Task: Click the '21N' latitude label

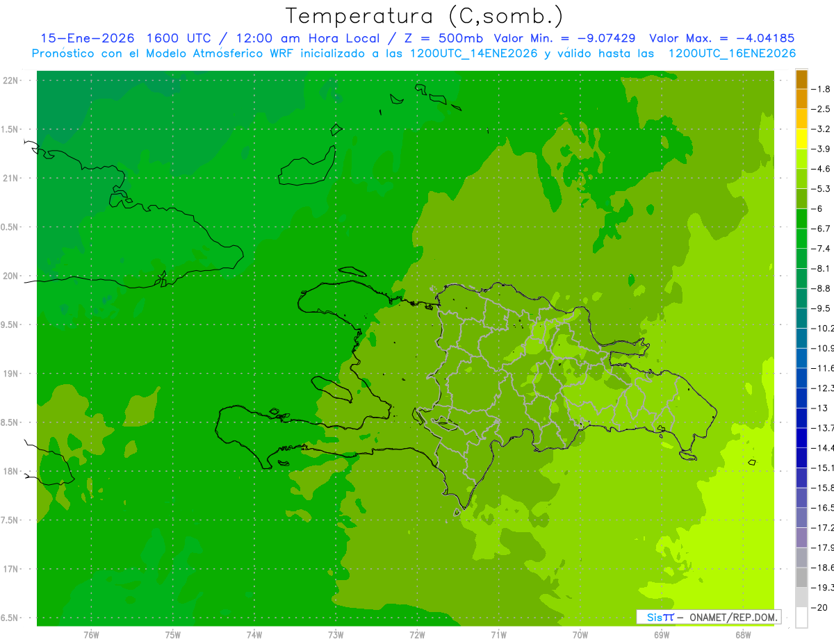Action: [x=12, y=179]
